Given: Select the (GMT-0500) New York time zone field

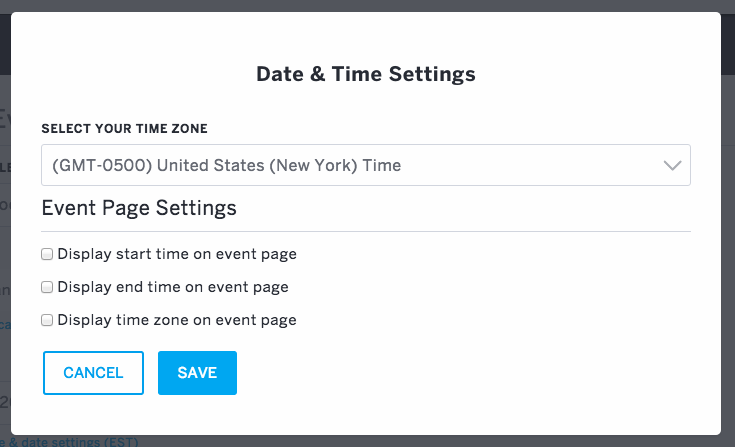Looking at the screenshot, I should [366, 165].
